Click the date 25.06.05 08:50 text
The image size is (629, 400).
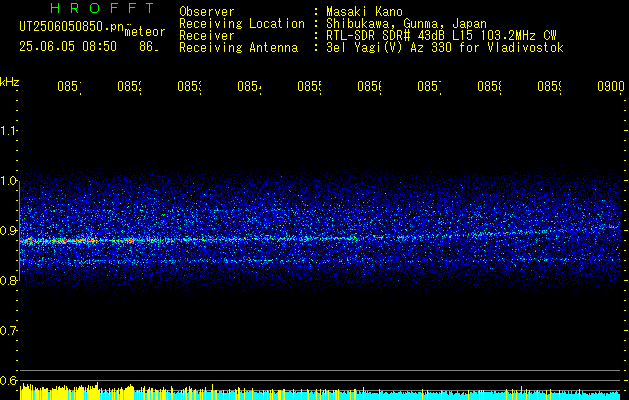68,47
